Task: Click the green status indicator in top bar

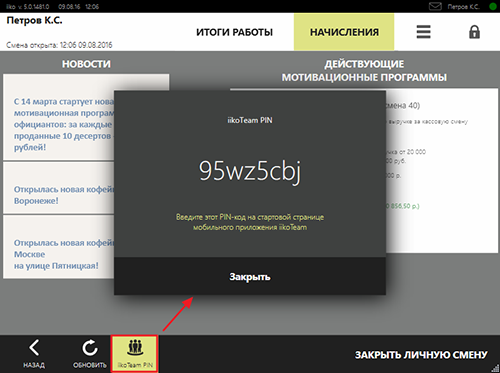Action: [492, 6]
